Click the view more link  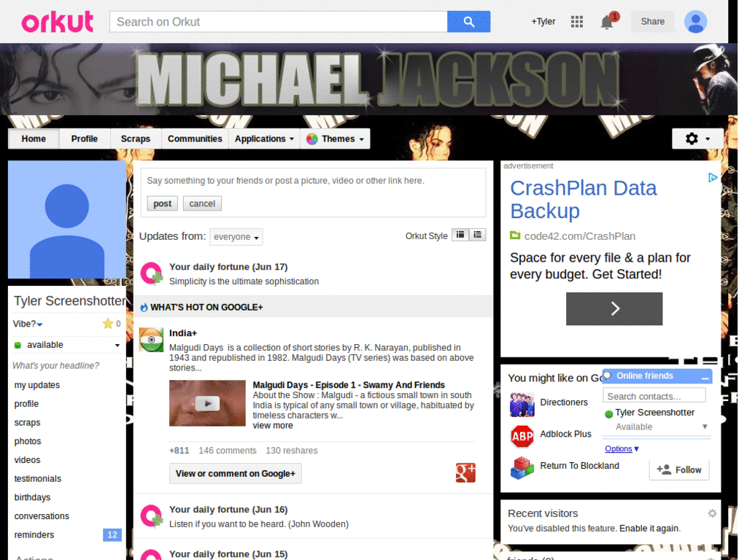(x=273, y=426)
